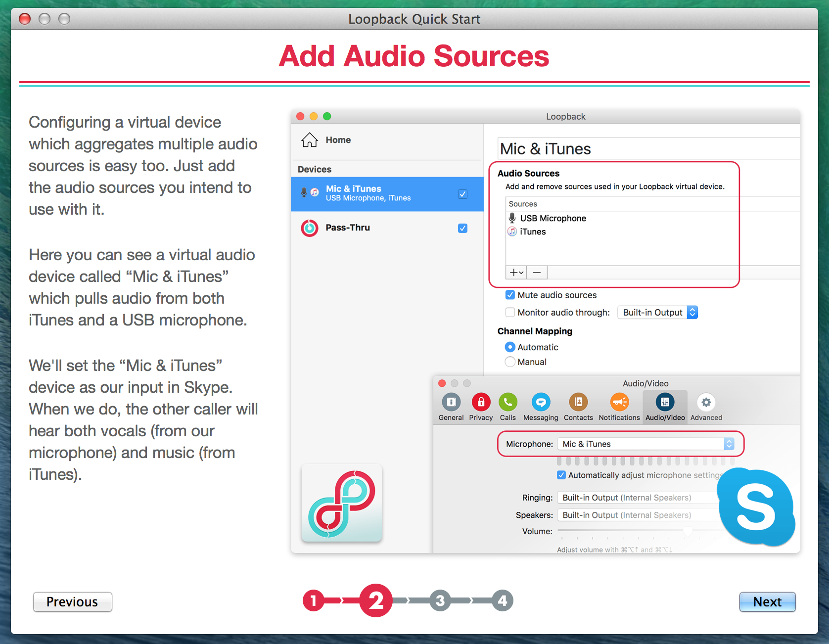Click the Channel Mapping heading
Image resolution: width=829 pixels, height=644 pixels.
coord(535,331)
